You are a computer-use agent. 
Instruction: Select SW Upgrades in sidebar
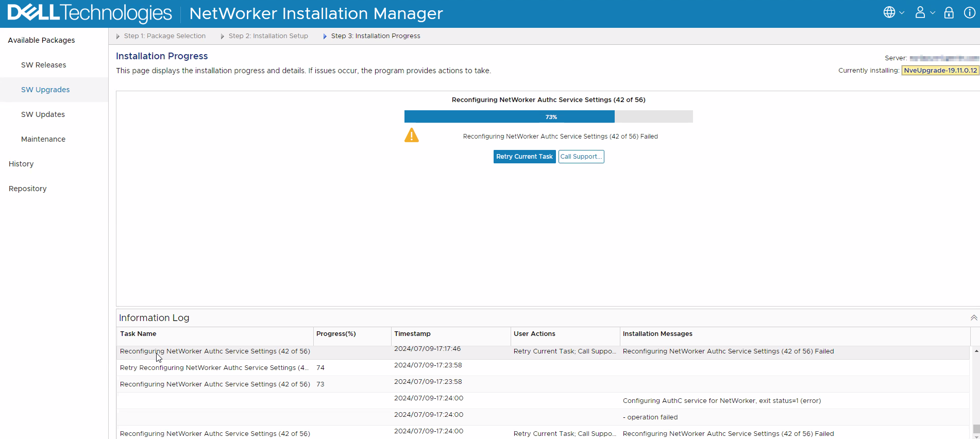tap(45, 90)
